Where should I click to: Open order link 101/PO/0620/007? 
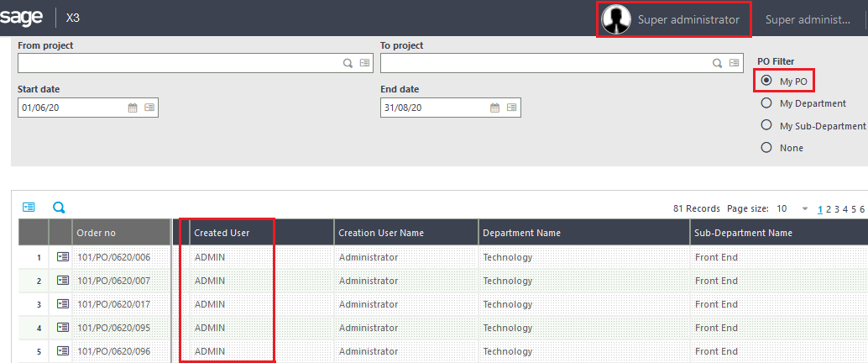click(113, 281)
